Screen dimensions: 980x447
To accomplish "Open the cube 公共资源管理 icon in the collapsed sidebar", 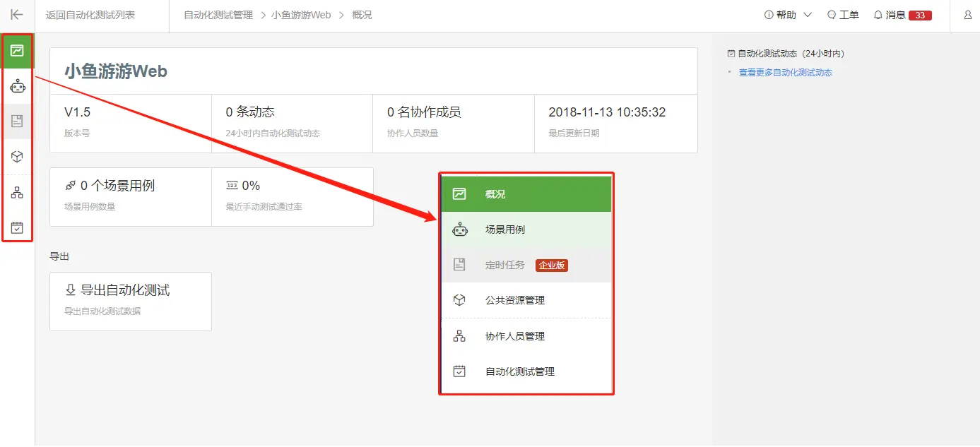I will pos(17,157).
